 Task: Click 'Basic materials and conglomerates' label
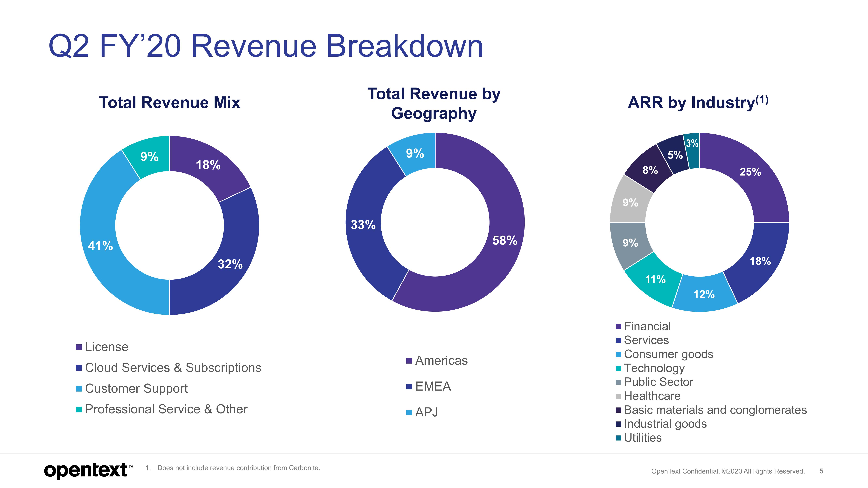[715, 410]
